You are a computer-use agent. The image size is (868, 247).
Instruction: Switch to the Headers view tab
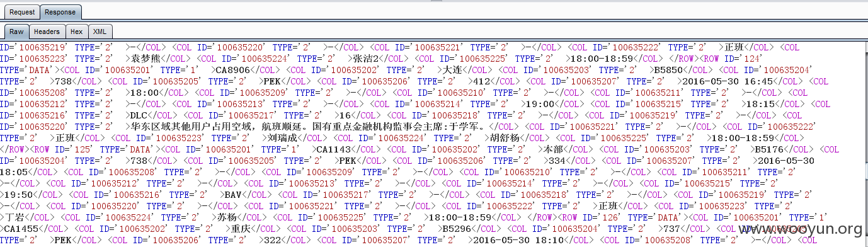pos(47,32)
